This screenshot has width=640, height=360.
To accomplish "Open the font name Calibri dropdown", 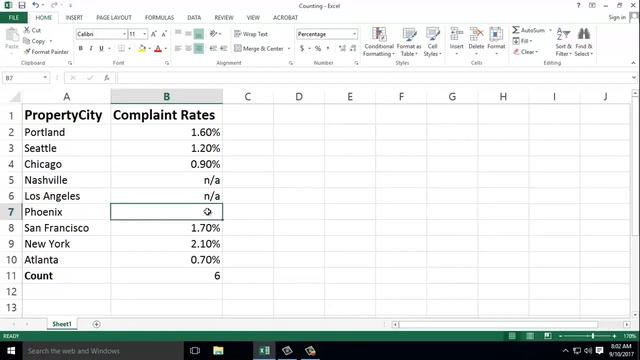I will [x=124, y=34].
